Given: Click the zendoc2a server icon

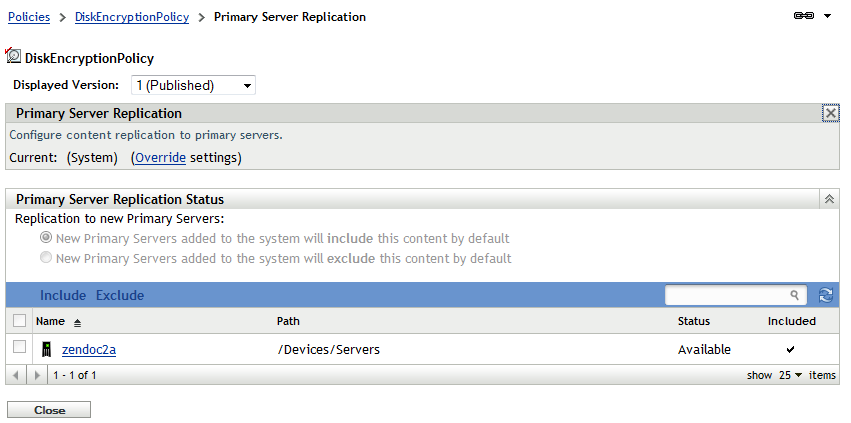Looking at the screenshot, I should click(x=46, y=350).
